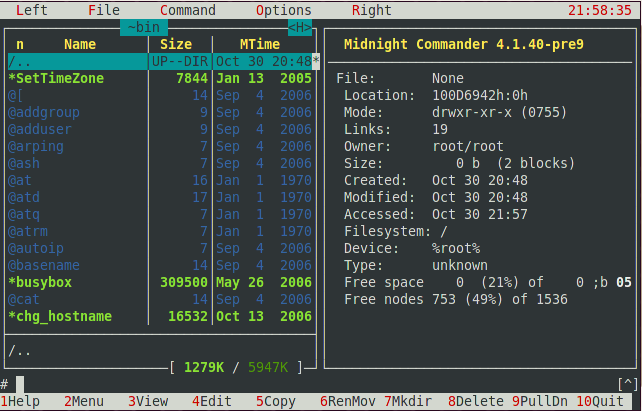Click the Accessed time Oct 30 21:57
The height and width of the screenshot is (411, 642).
click(x=480, y=214)
